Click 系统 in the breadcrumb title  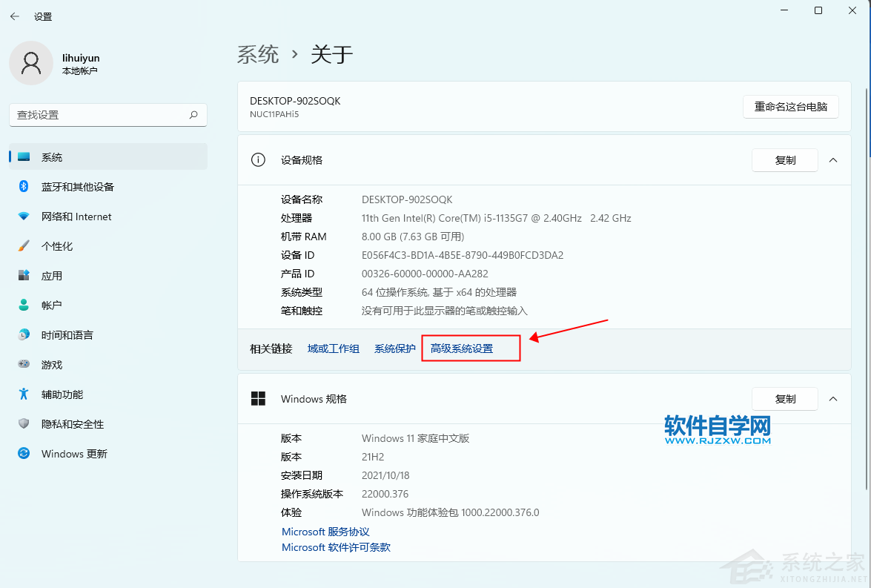tap(258, 54)
